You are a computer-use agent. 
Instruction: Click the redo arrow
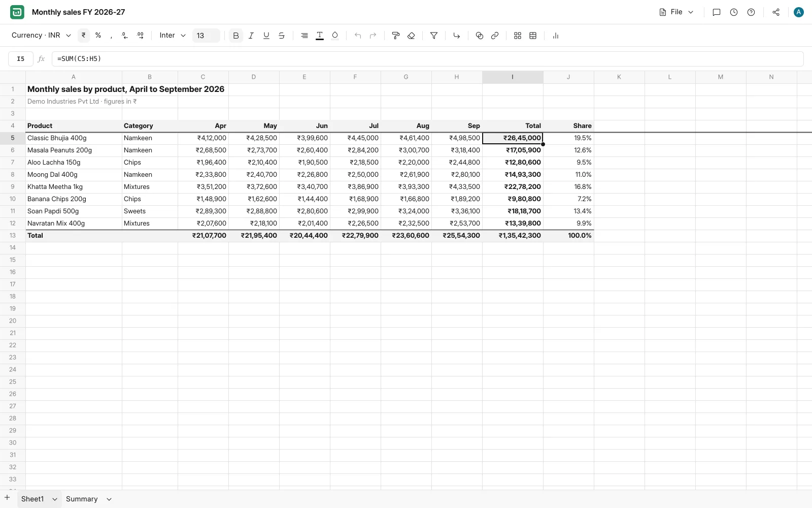point(373,36)
